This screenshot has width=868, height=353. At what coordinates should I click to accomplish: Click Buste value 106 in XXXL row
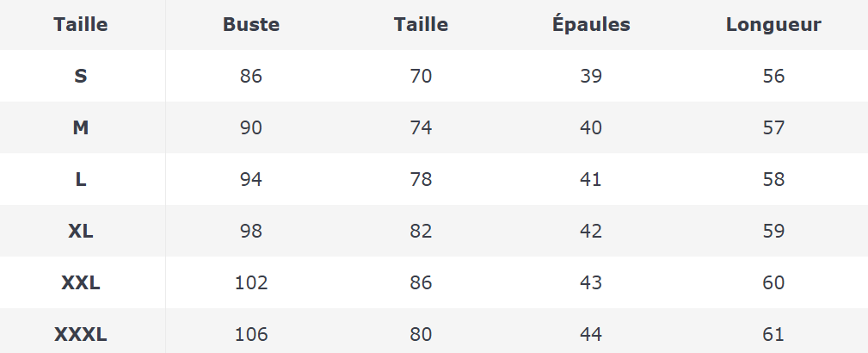pyautogui.click(x=251, y=334)
